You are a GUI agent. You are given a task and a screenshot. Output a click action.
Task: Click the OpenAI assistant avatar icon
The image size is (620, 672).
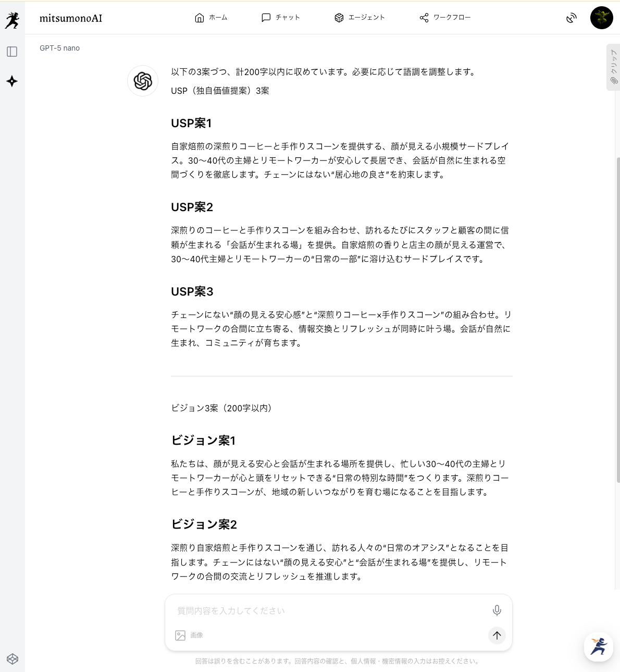click(143, 81)
